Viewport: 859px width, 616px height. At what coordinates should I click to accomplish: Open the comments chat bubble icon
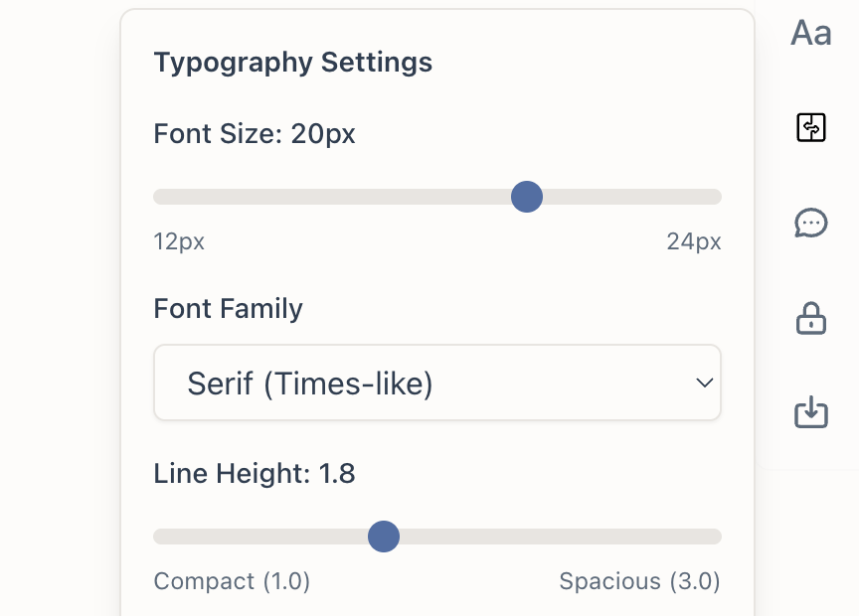pos(810,223)
